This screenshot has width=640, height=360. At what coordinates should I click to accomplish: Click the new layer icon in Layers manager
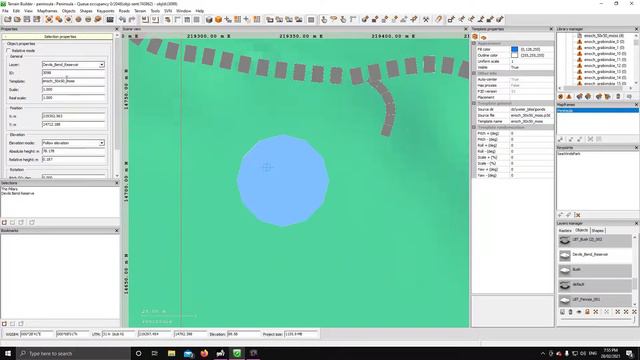[x=562, y=312]
